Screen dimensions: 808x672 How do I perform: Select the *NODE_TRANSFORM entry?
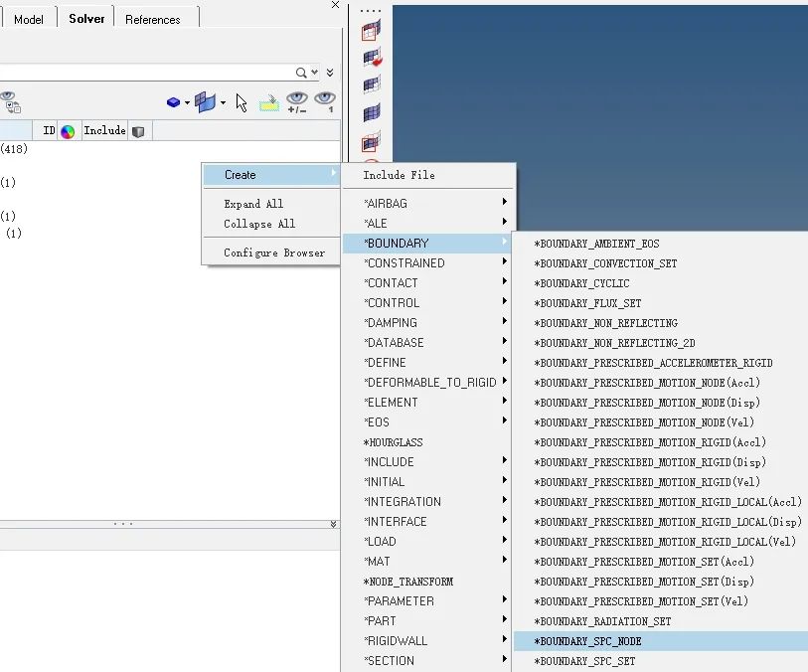tap(428, 582)
